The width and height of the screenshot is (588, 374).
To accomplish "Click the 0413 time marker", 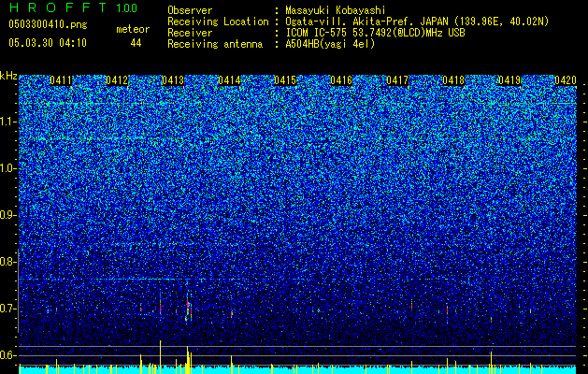I will (x=173, y=80).
